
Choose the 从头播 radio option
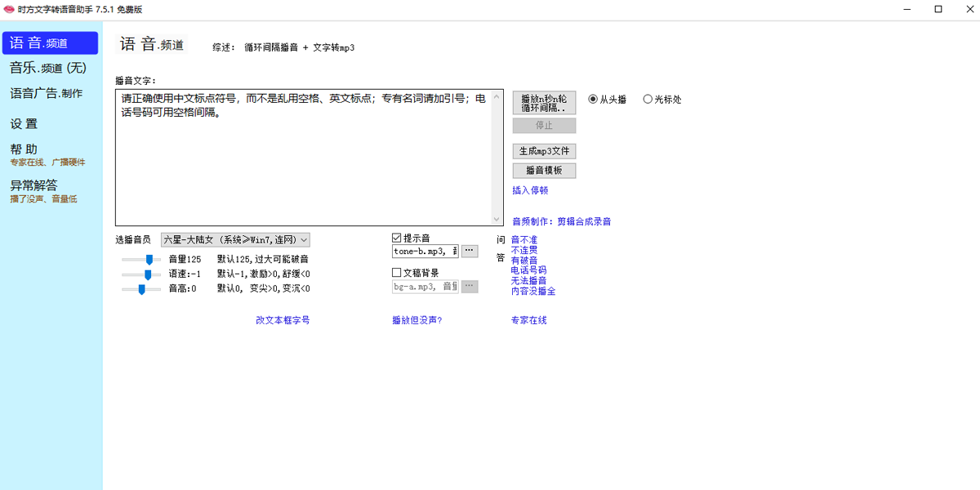click(593, 100)
